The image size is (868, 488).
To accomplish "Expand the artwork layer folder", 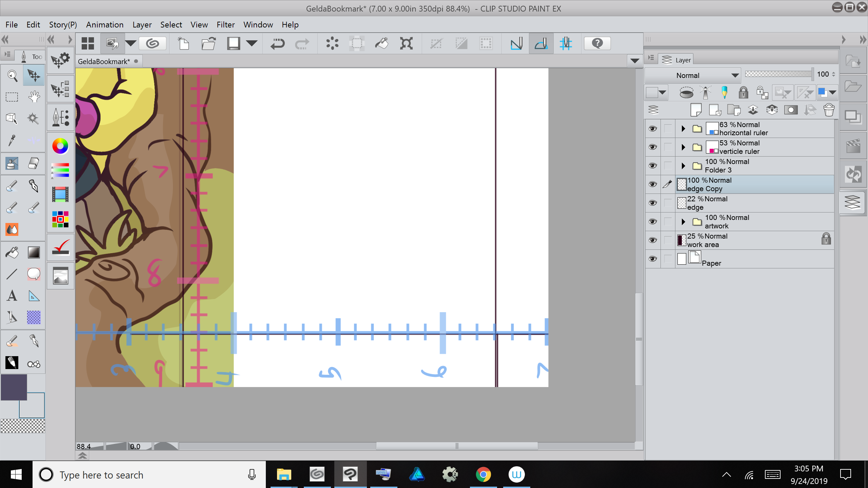I will [x=683, y=222].
